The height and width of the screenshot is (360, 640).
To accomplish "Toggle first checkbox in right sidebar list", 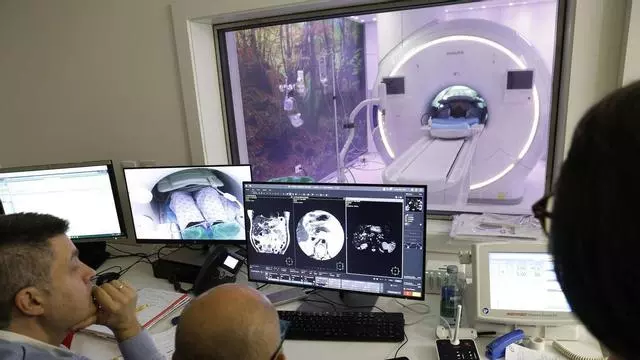I will point(407,216).
